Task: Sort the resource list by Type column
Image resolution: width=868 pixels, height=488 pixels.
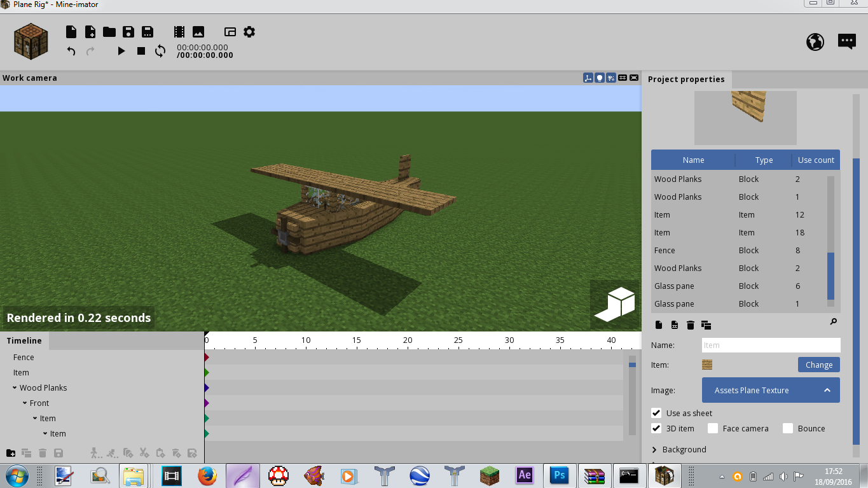Action: click(764, 160)
